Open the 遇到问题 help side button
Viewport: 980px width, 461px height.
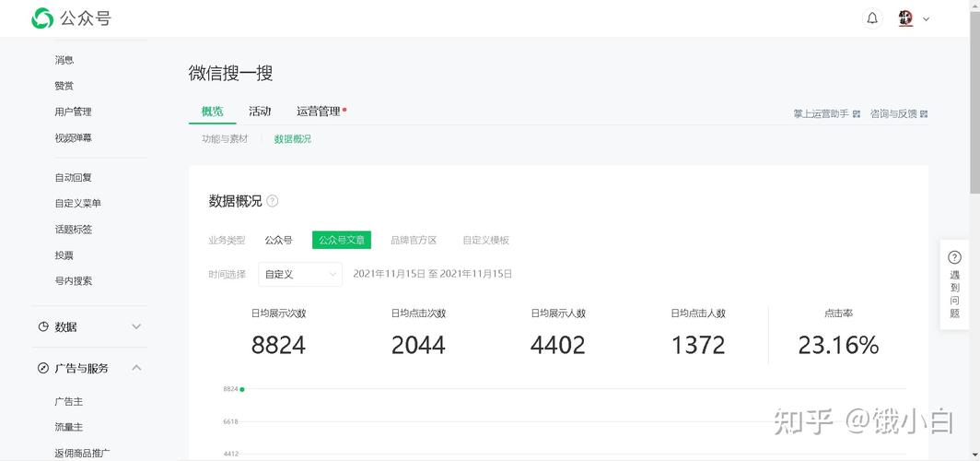click(954, 285)
